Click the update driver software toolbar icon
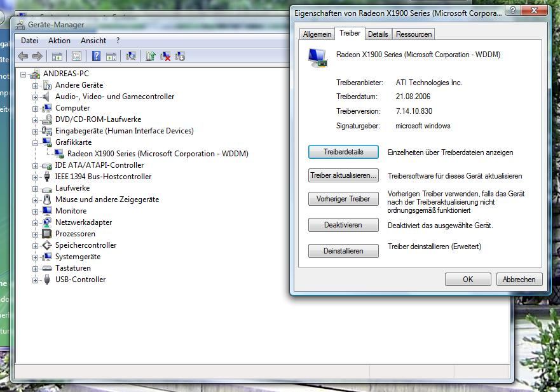This screenshot has width=560, height=392. point(151,56)
